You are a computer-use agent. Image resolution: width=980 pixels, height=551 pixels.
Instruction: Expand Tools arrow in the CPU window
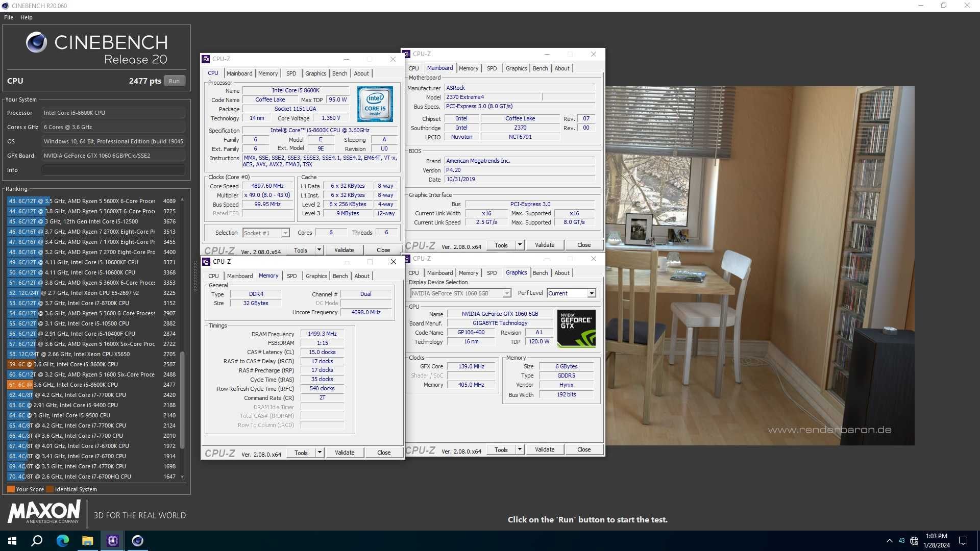(x=319, y=250)
